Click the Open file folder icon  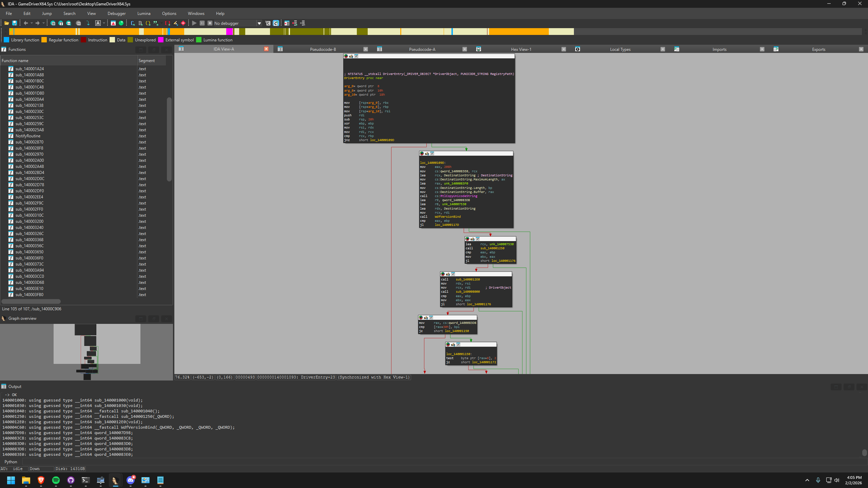point(6,23)
